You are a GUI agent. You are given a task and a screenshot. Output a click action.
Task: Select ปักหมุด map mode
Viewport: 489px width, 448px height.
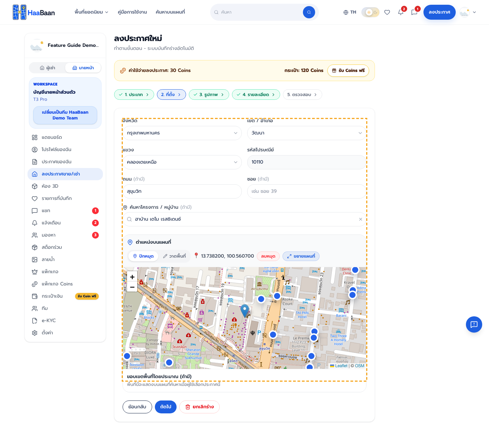pos(143,256)
